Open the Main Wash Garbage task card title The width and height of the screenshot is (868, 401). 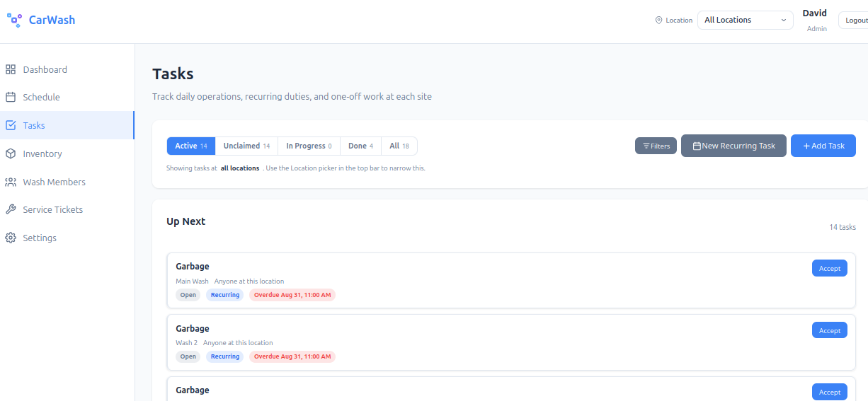pos(193,267)
